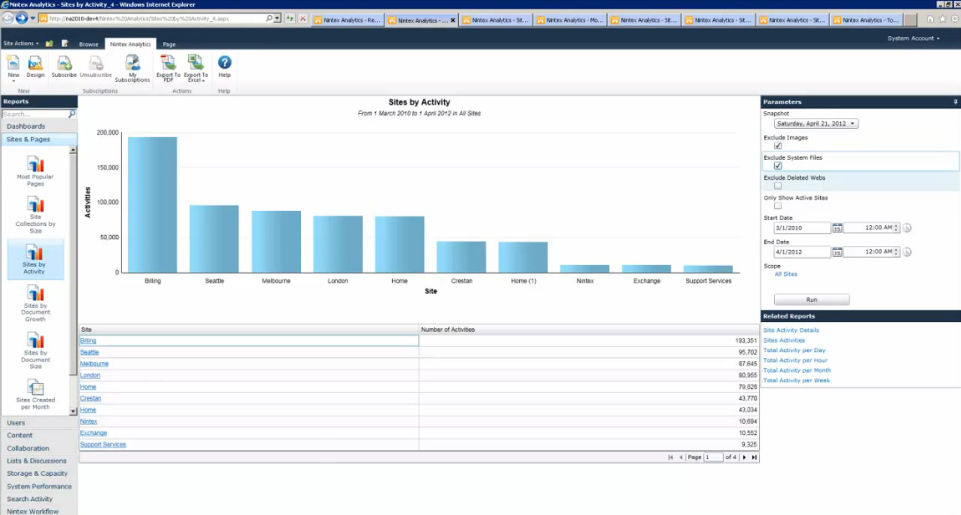Click the Start Date time spinner arrows
961x515 pixels.
896,227
